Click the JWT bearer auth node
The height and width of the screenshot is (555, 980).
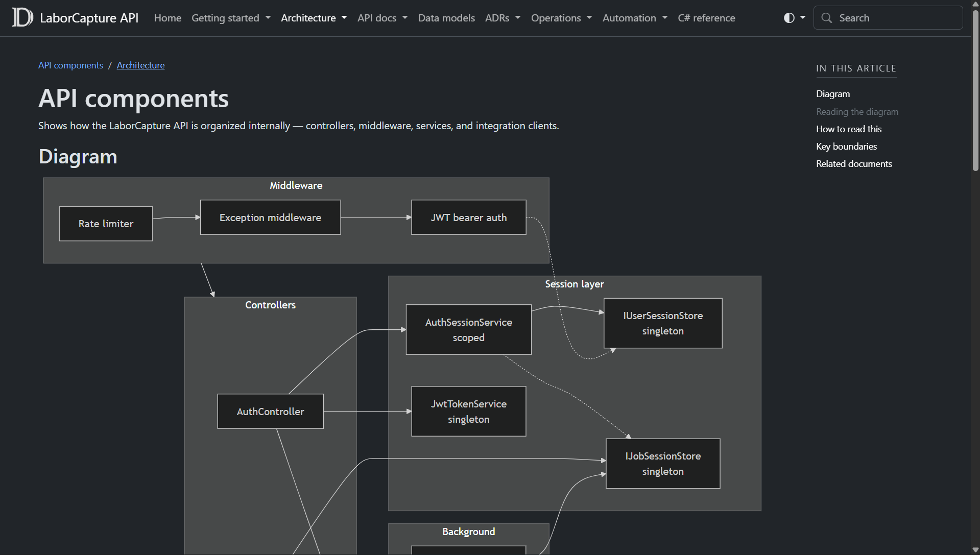tap(468, 218)
